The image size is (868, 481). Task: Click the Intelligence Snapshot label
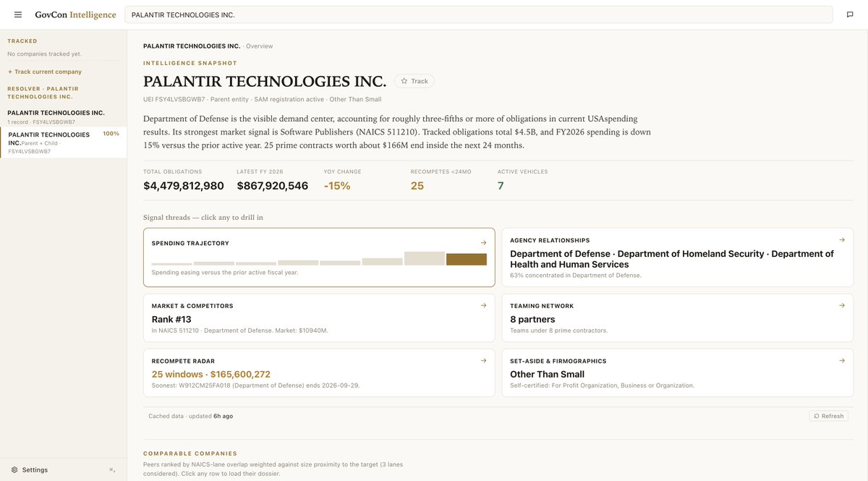[x=190, y=63]
